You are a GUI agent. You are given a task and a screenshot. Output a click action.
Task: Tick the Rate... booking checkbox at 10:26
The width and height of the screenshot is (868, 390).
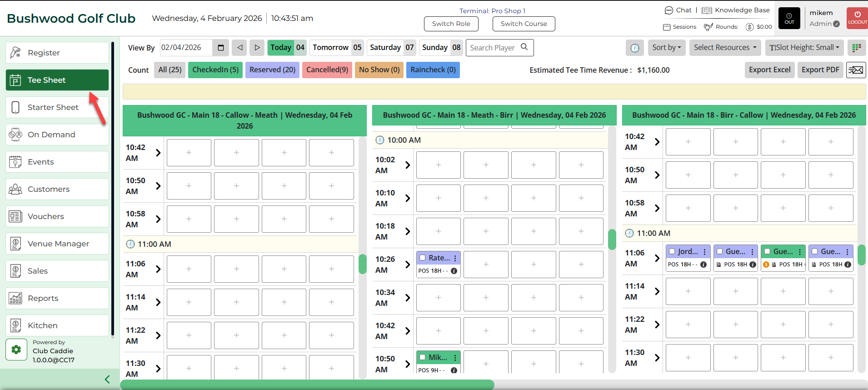(423, 258)
